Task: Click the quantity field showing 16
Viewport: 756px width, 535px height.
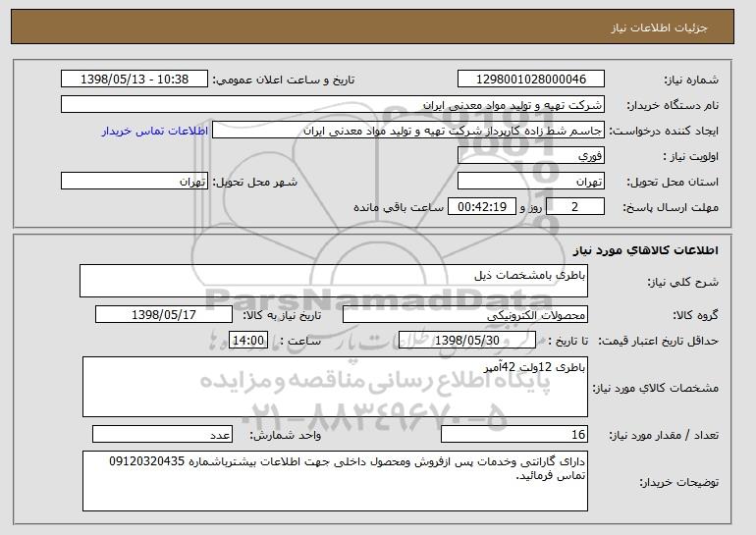Action: (x=514, y=434)
